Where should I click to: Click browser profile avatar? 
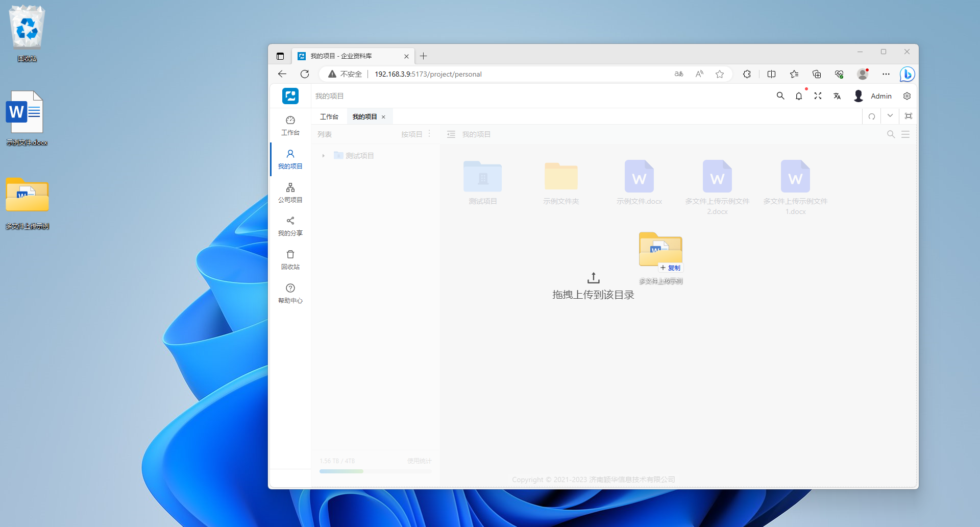(863, 74)
